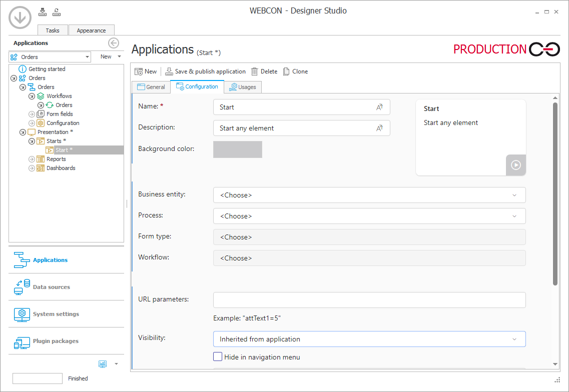Screen dimensions: 569x392
Task: Click the Form fields icon in the tree
Action: tap(41, 114)
